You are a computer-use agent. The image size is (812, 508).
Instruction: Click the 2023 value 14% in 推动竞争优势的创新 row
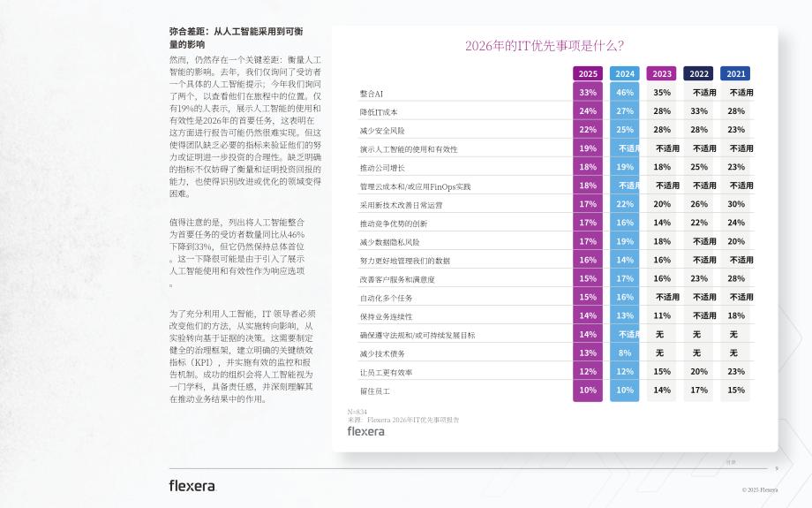pos(662,223)
